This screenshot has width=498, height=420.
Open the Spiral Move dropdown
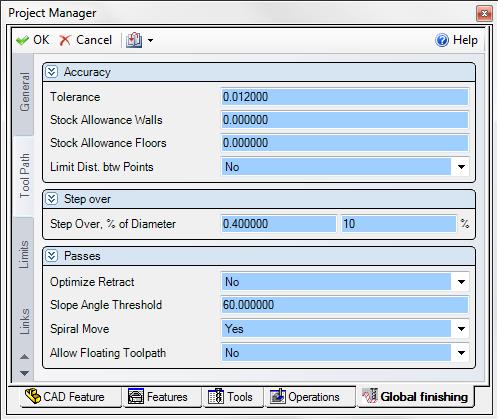tap(461, 329)
